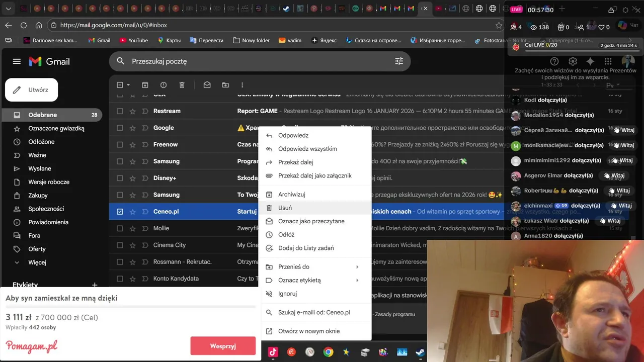
Task: Select Archiwizuj in context menu
Action: (x=315, y=195)
